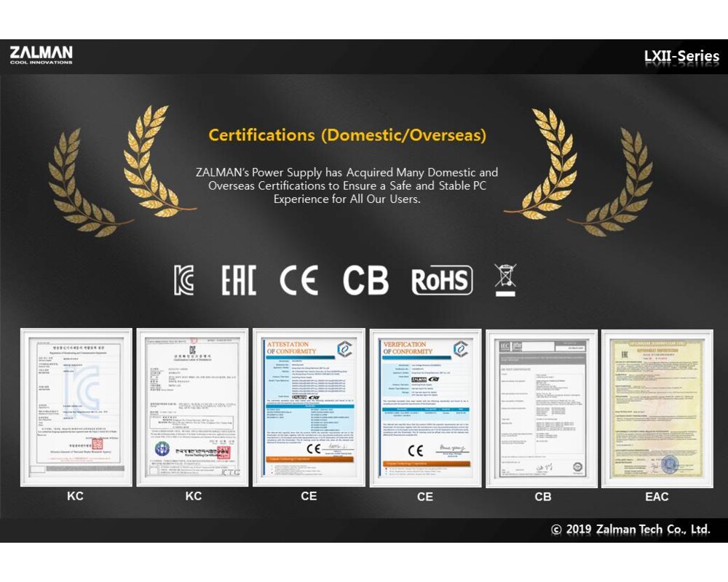The width and height of the screenshot is (728, 582).
Task: Click the EAC certification mark icon
Action: point(239,280)
